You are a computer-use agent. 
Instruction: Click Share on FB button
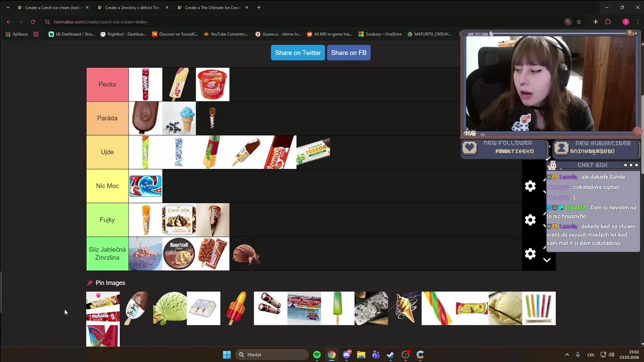(x=349, y=53)
